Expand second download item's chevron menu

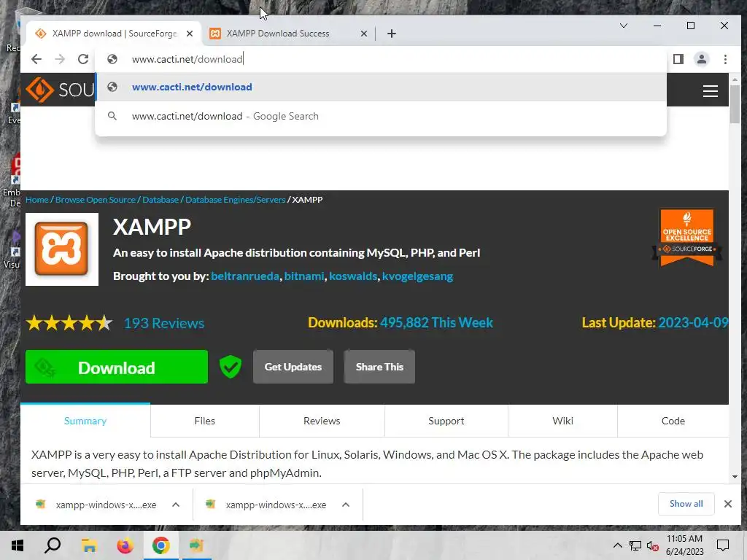tap(346, 505)
